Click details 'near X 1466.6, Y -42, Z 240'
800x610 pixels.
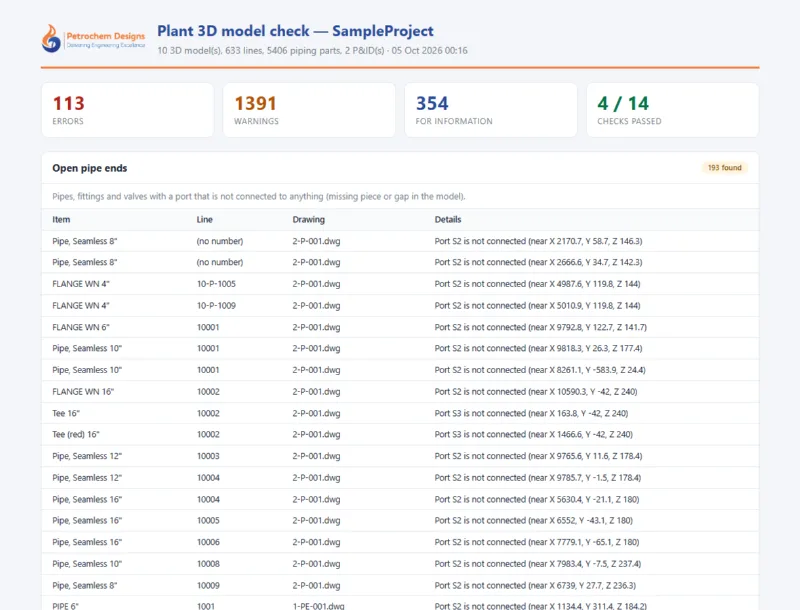[x=581, y=435]
